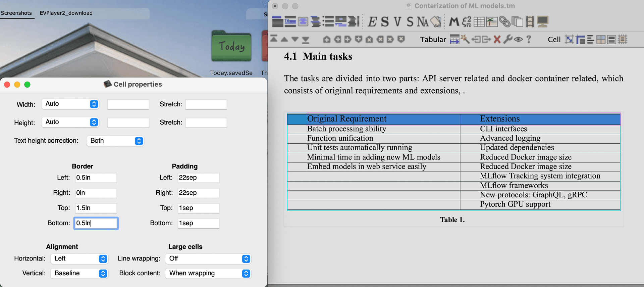Click the math mode M icon
The image size is (644, 287).
click(x=454, y=22)
